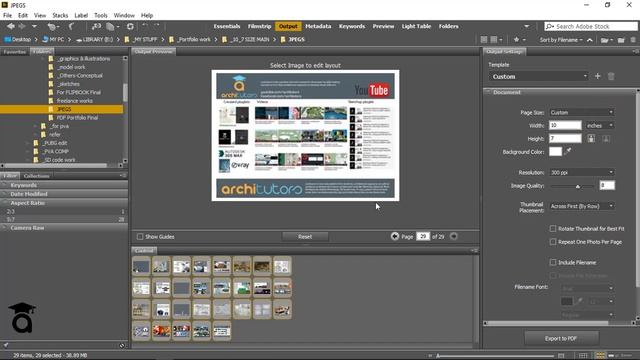This screenshot has height=360, width=640.
Task: Switch to the Filmstrip workspace
Action: [259, 26]
